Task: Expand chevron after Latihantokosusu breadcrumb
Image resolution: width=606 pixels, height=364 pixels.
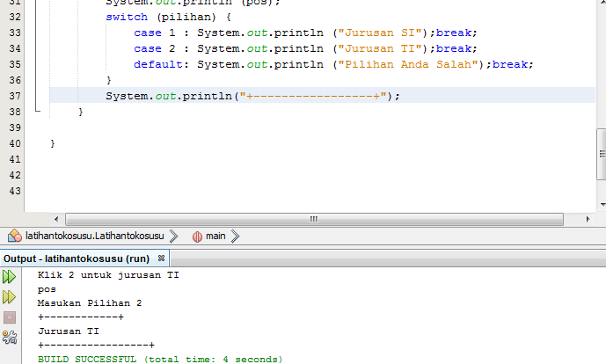Action: 173,236
